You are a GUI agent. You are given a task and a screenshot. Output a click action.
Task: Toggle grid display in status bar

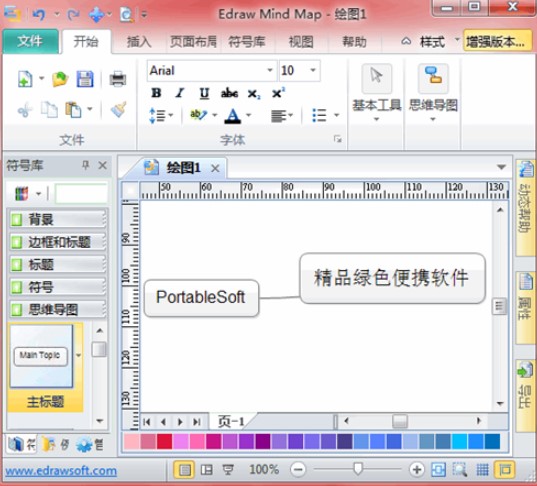pyautogui.click(x=482, y=469)
